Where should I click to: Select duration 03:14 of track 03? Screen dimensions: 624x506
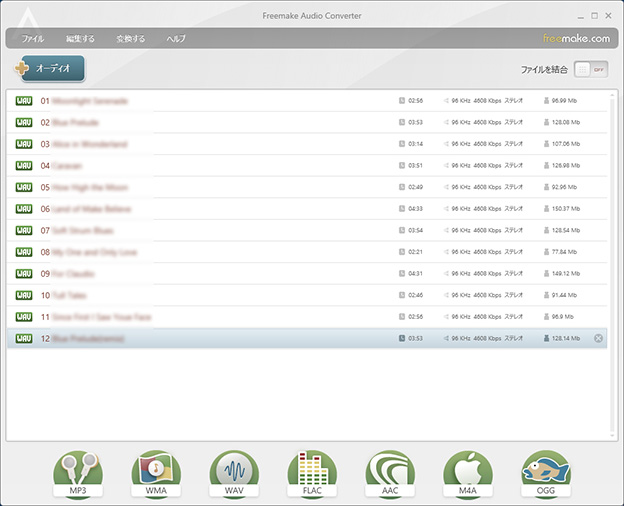415,144
